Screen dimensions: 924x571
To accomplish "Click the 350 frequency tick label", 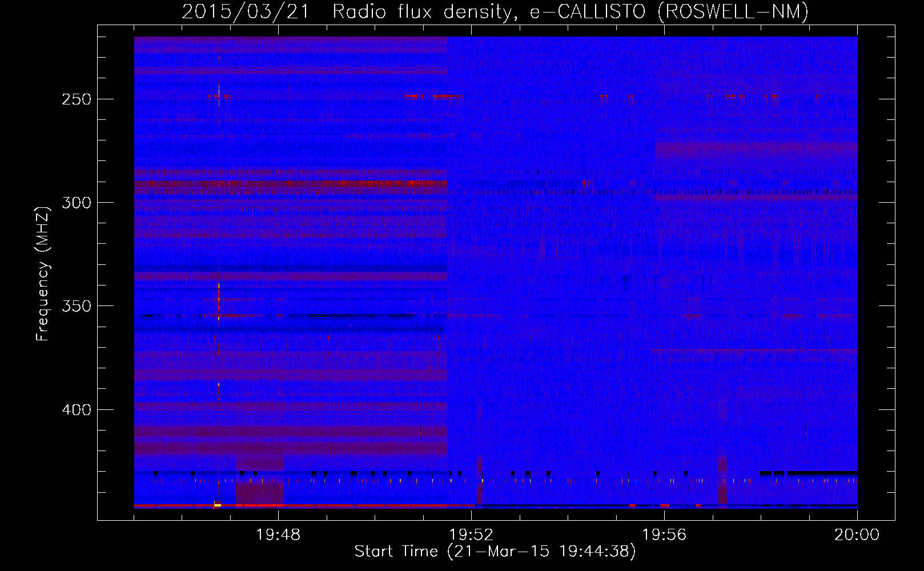I will point(77,306).
